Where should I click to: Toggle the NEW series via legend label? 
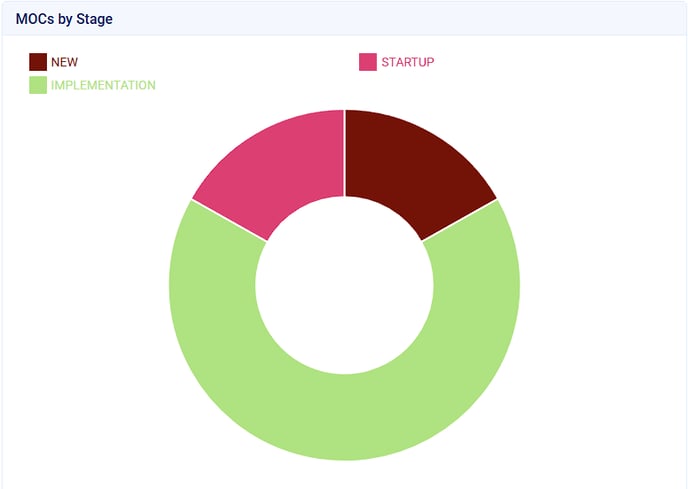(x=64, y=62)
